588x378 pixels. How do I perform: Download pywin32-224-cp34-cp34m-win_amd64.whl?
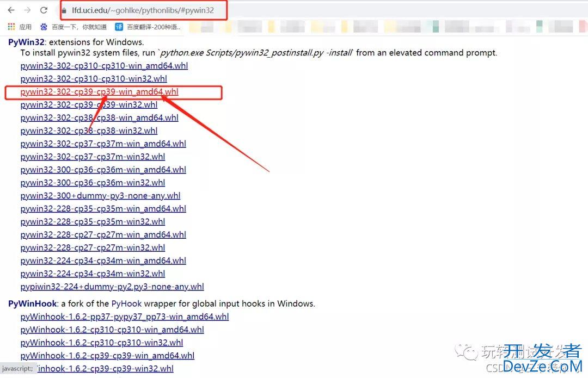[x=103, y=261]
